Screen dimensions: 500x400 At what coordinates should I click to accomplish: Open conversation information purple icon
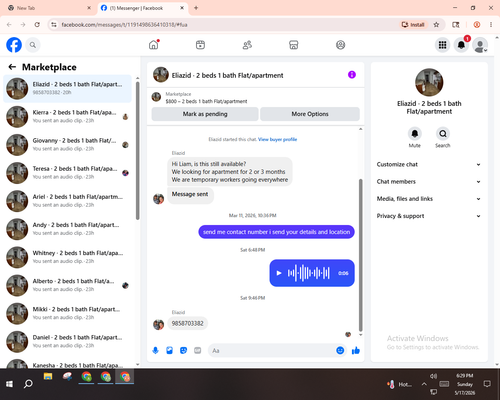(352, 75)
